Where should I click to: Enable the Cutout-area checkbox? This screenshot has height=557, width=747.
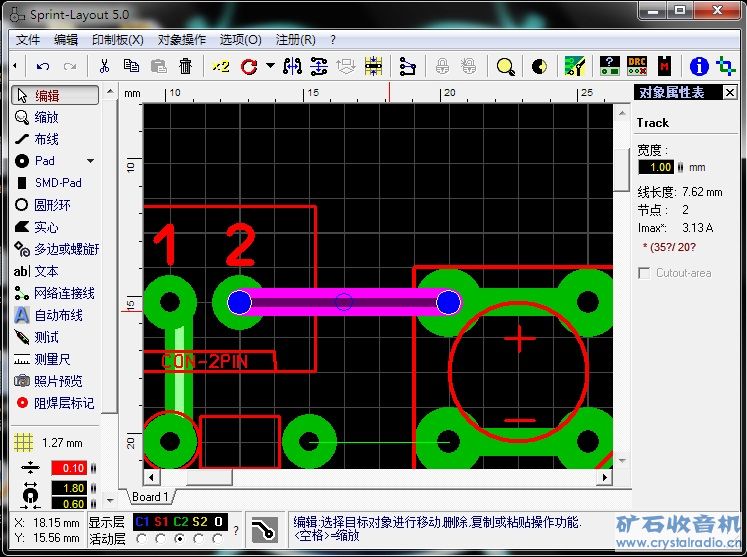point(645,273)
